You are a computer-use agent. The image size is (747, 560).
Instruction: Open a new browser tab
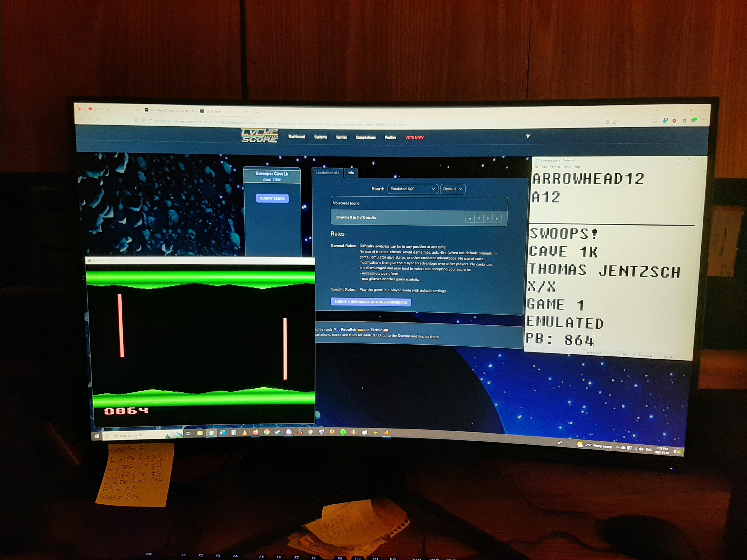pos(257,113)
